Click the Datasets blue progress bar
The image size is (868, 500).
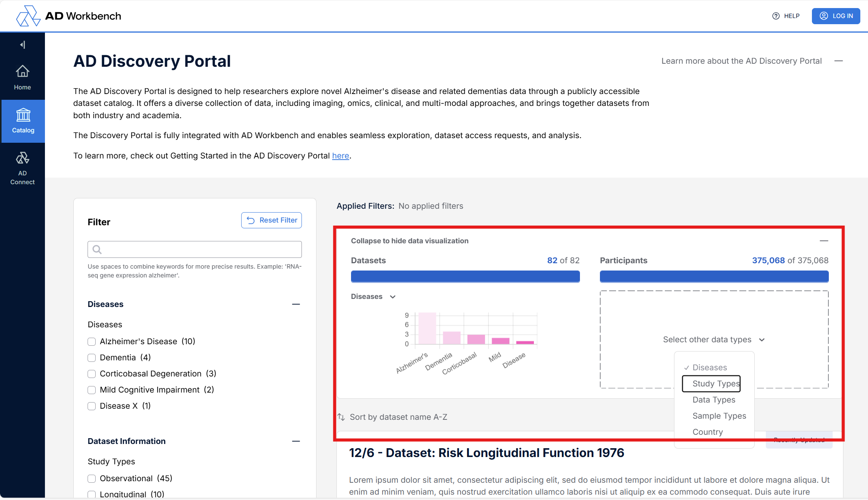click(x=465, y=277)
